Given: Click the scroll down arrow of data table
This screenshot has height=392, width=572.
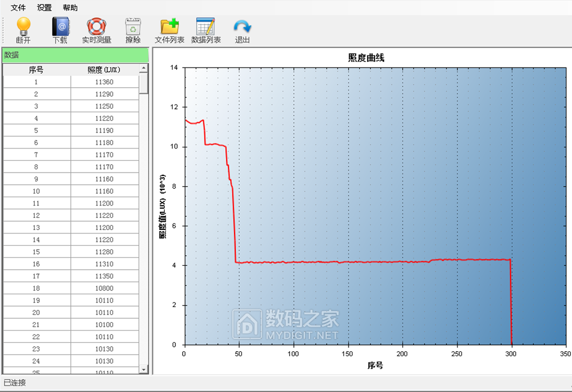Looking at the screenshot, I should tap(144, 370).
